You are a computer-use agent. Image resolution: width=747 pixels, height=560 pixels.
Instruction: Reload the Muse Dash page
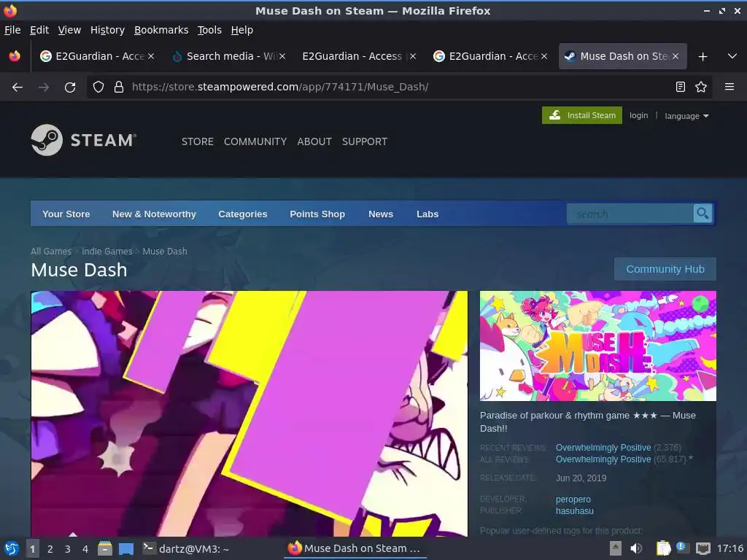click(x=70, y=87)
